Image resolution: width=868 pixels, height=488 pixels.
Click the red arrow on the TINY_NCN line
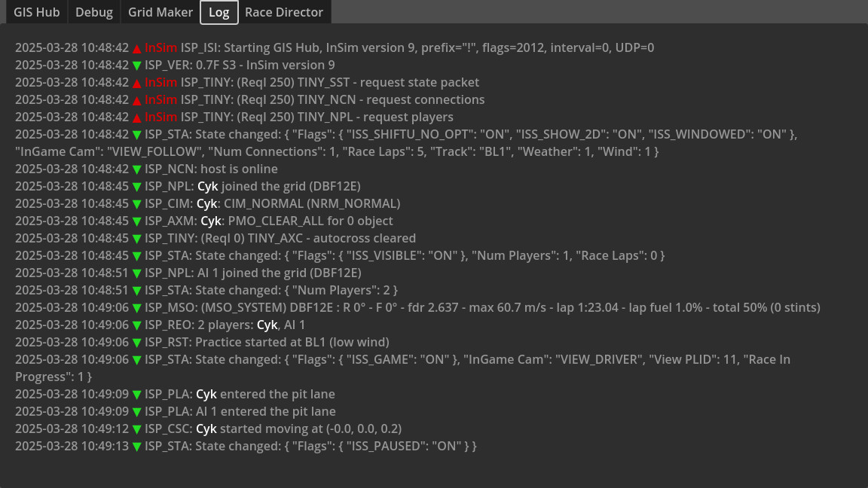point(137,100)
